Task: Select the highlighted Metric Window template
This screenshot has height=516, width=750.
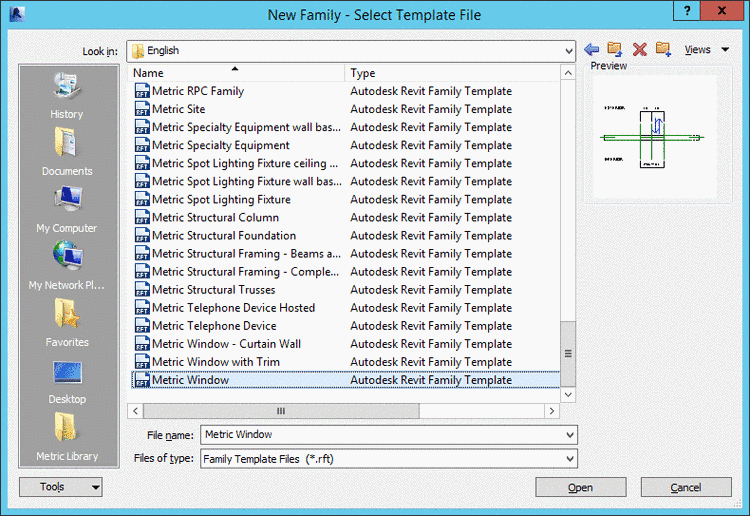Action: pyautogui.click(x=345, y=380)
